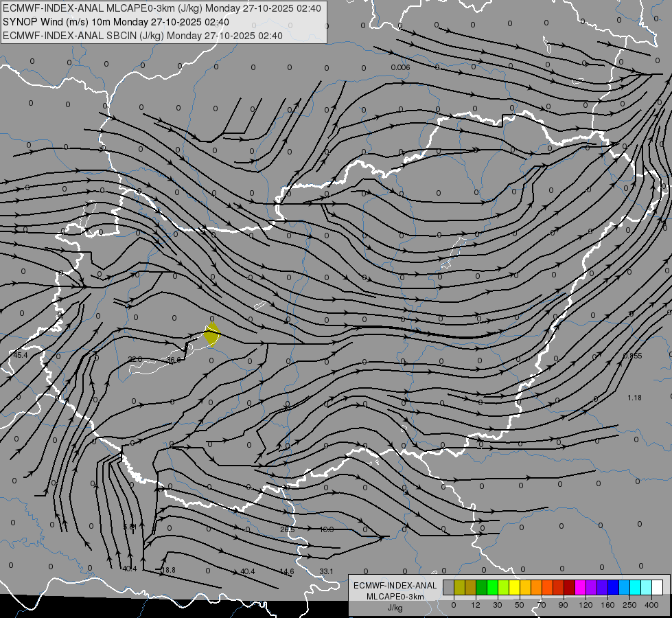Click the 45.4 value on the map
This screenshot has height=618, width=672.
tap(20, 355)
